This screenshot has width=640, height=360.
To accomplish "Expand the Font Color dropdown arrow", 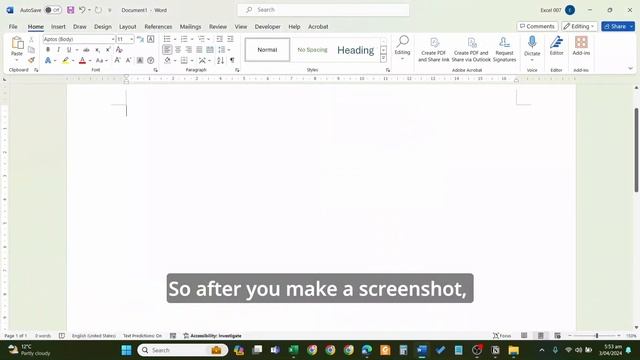I will (90, 61).
